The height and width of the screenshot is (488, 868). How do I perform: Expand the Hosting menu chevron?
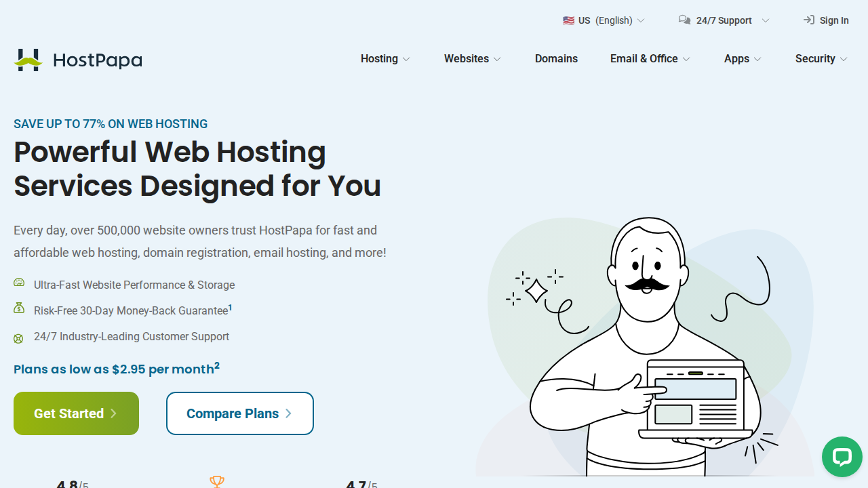click(406, 60)
